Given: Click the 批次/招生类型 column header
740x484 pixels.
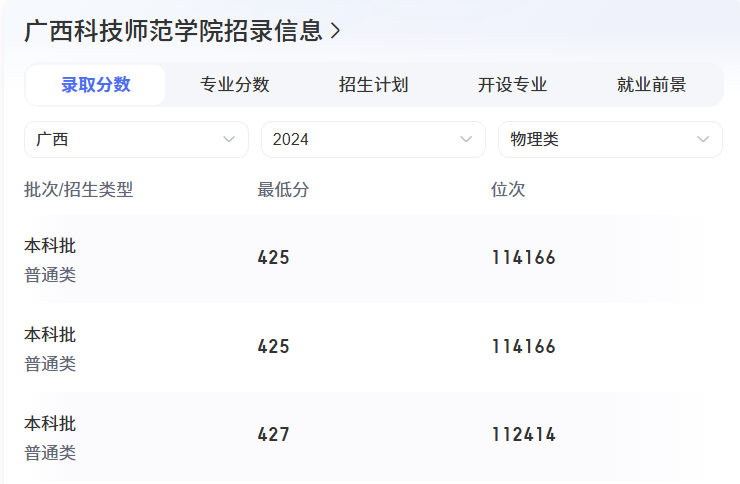Looking at the screenshot, I should [78, 190].
